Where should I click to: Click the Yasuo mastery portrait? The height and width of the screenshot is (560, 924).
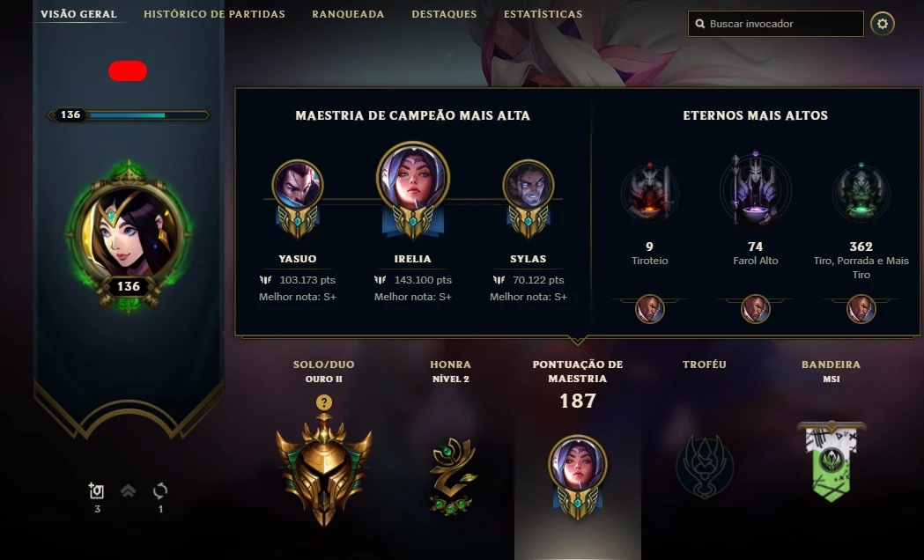[297, 185]
